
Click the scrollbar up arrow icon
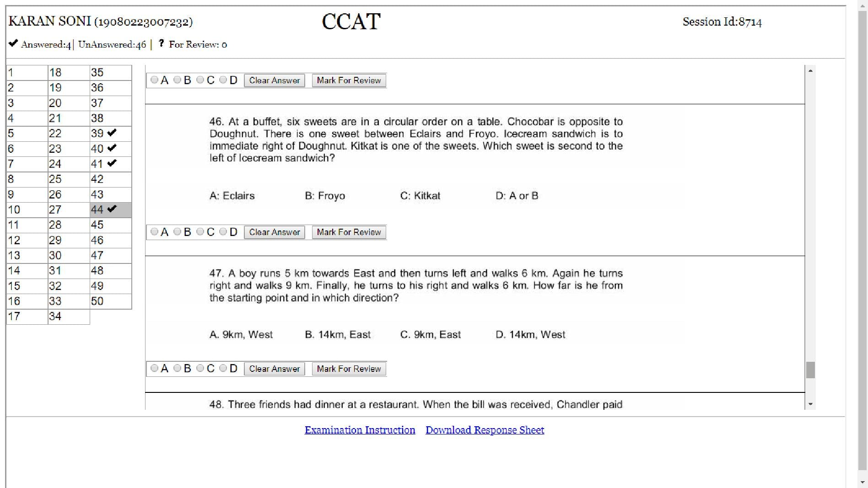(811, 70)
